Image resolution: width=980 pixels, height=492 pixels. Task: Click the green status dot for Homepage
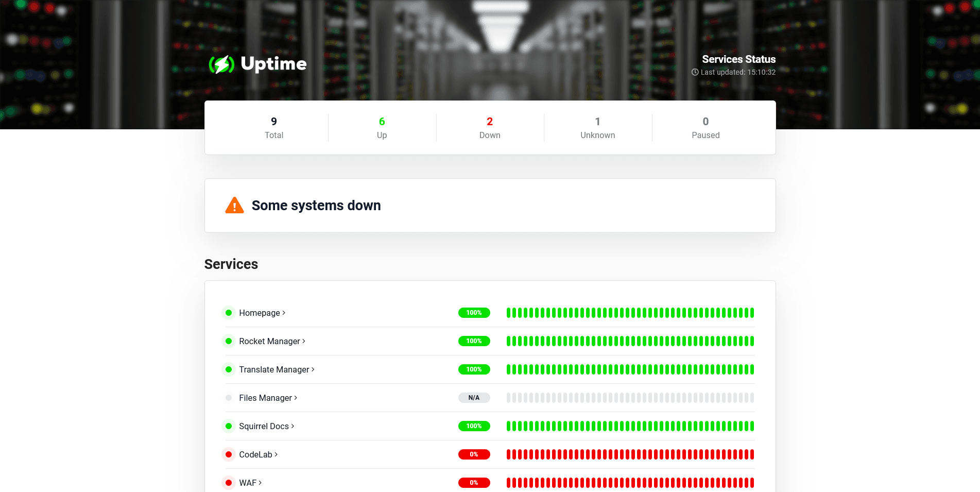click(x=229, y=313)
